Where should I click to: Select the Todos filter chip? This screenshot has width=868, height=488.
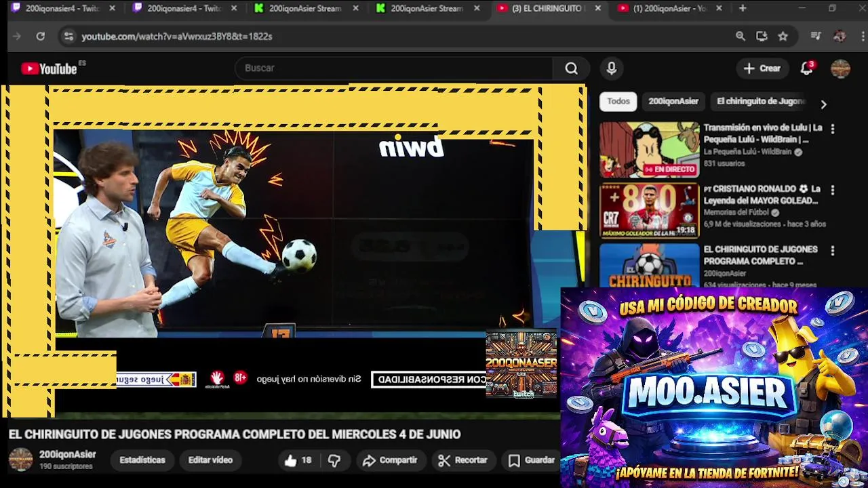point(618,101)
